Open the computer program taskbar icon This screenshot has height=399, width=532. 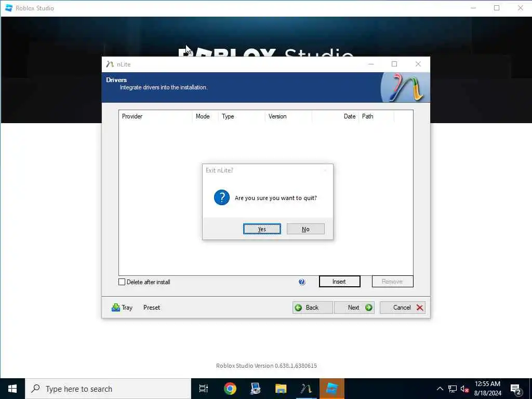255,389
